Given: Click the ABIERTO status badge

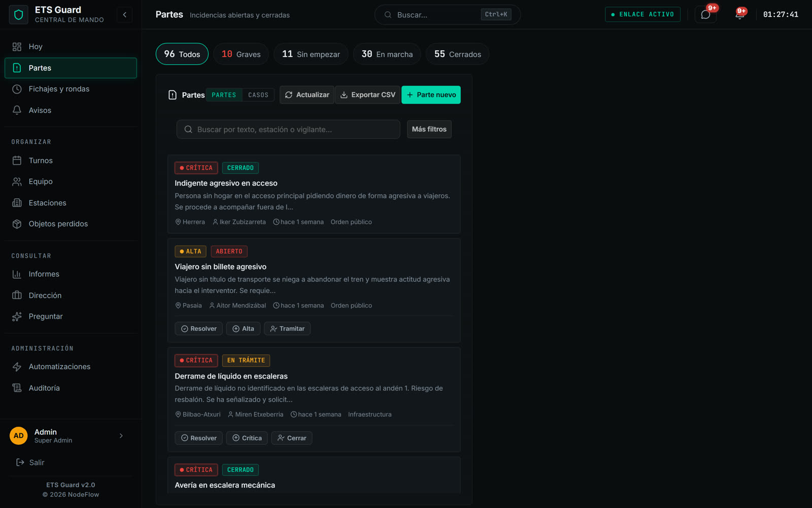Looking at the screenshot, I should coord(229,251).
